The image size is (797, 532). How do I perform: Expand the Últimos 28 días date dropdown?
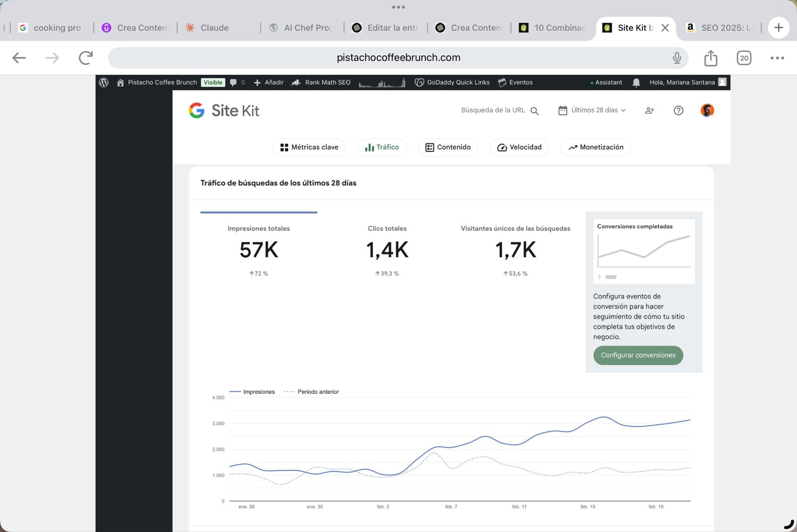point(592,110)
